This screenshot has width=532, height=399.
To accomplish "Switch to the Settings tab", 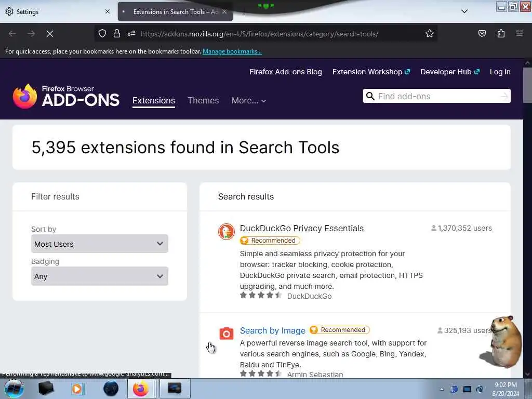I will click(x=57, y=11).
